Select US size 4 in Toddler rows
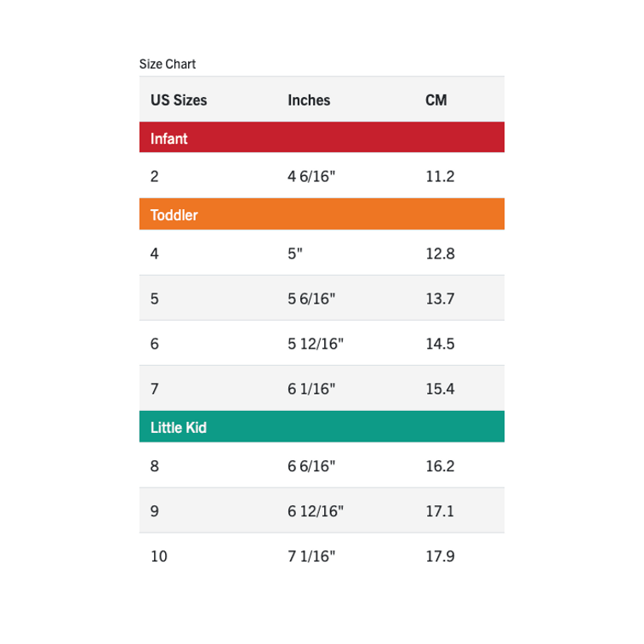 [155, 254]
